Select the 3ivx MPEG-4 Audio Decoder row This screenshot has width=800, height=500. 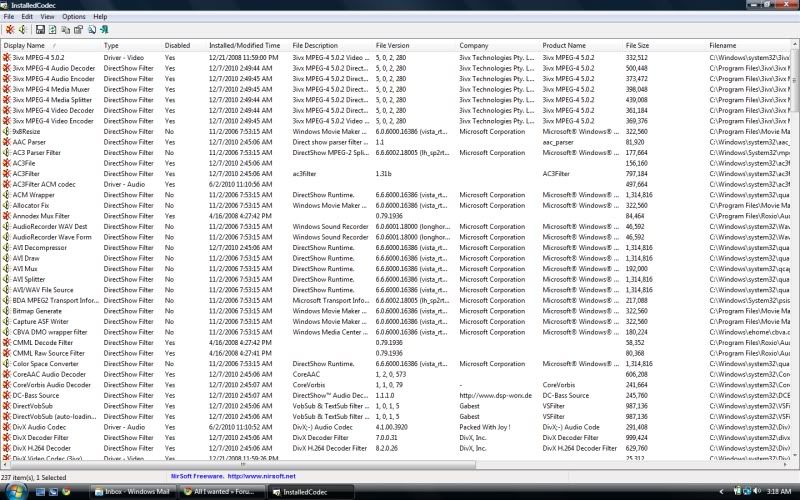[x=395, y=68]
